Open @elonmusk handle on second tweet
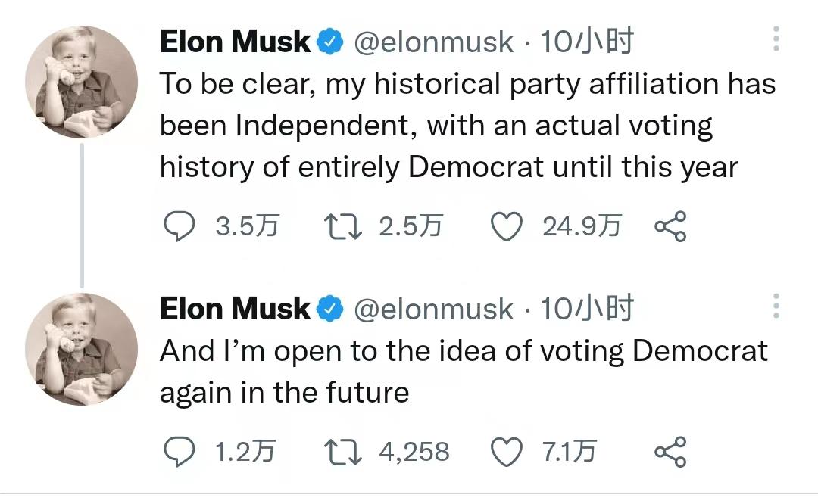 click(433, 309)
